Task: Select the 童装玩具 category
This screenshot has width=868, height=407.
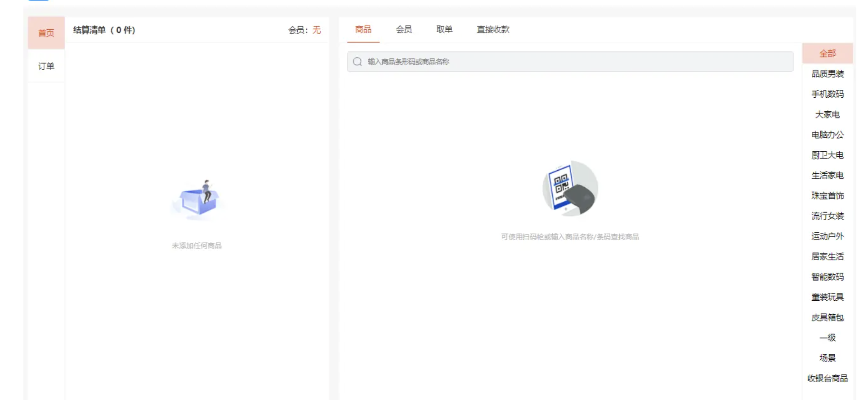Action: click(828, 297)
